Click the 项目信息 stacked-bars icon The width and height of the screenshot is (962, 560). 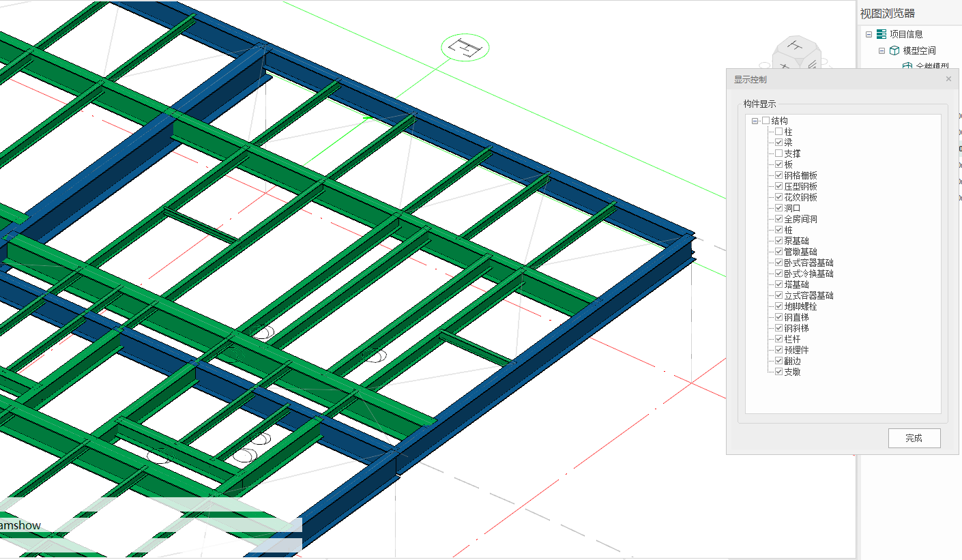[881, 34]
